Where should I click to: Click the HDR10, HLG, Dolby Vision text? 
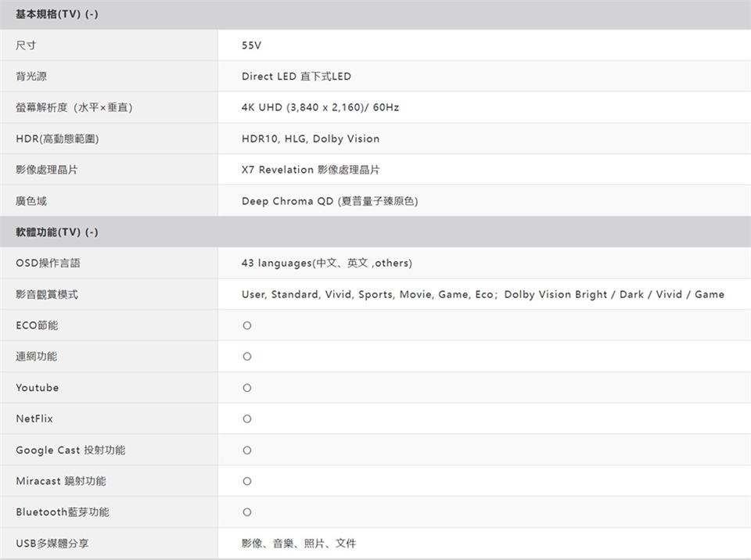click(311, 139)
